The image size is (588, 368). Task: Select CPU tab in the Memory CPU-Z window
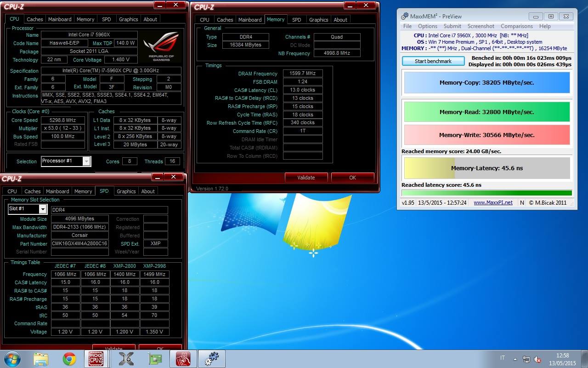point(205,20)
